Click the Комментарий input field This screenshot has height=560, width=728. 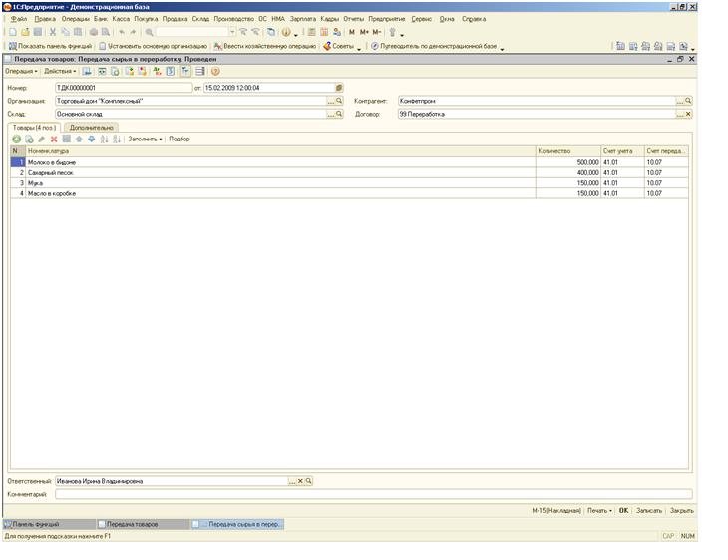pos(374,494)
